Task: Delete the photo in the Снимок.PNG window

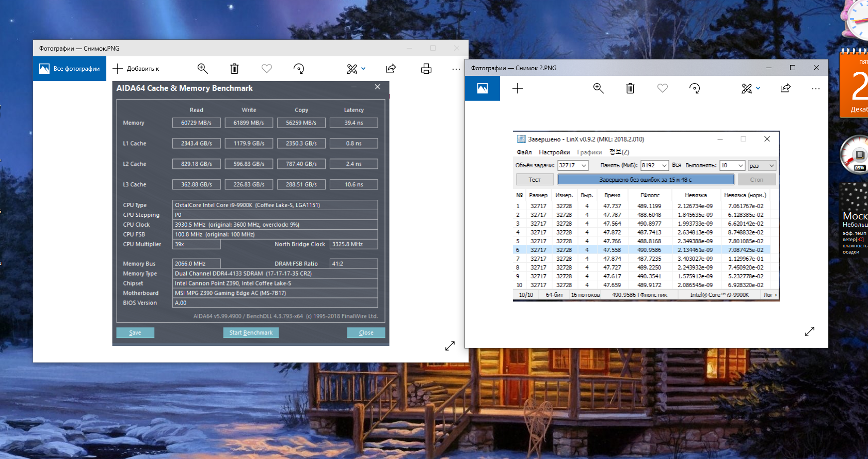Action: [234, 69]
